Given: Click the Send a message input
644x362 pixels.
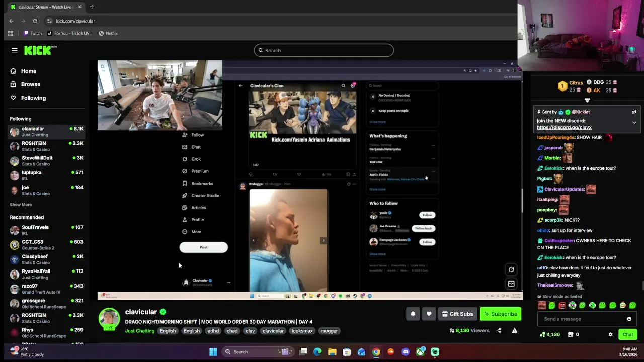Looking at the screenshot, I should [581, 319].
